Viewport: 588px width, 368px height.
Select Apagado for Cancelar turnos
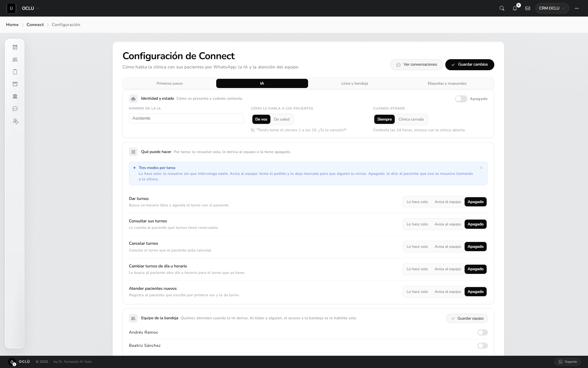(476, 247)
